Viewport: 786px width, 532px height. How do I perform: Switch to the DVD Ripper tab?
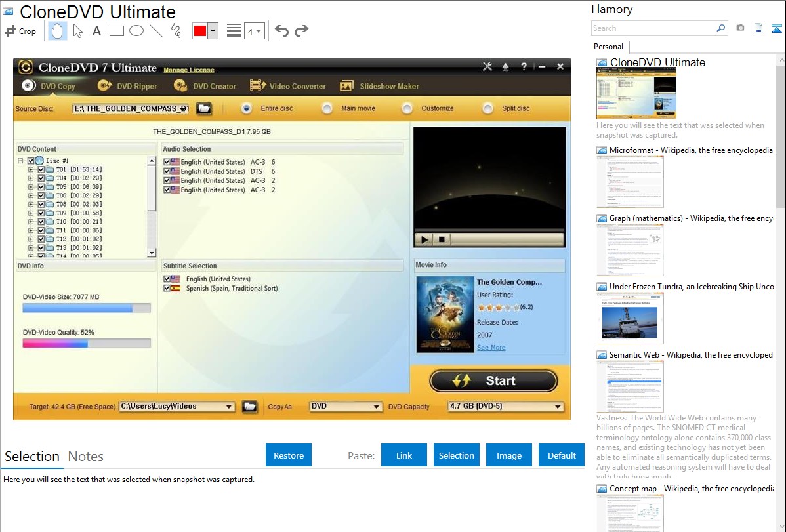click(128, 86)
